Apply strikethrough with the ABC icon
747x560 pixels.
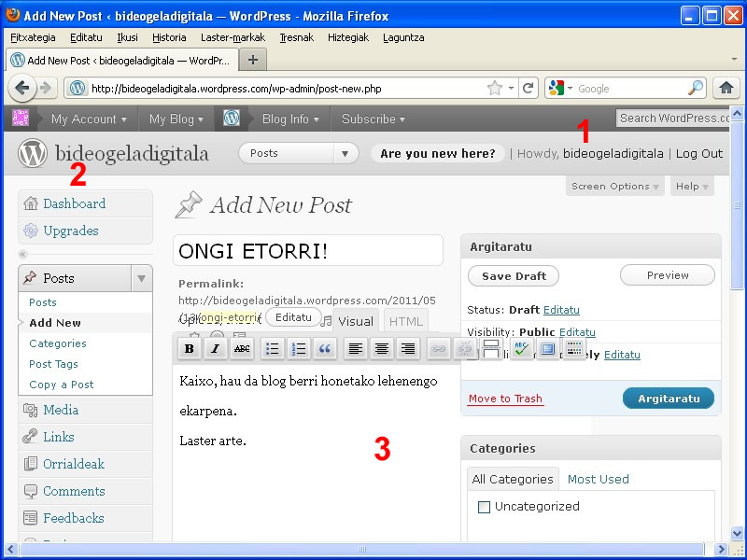242,349
